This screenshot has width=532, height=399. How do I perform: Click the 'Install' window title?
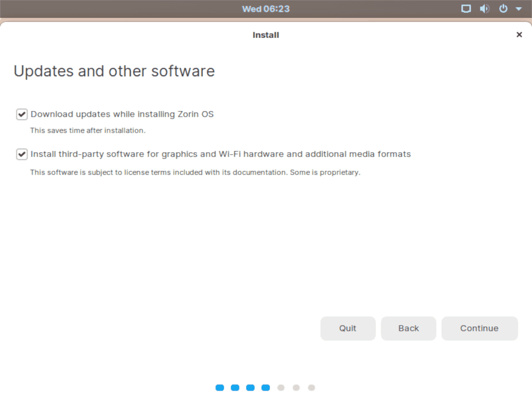[x=266, y=35]
